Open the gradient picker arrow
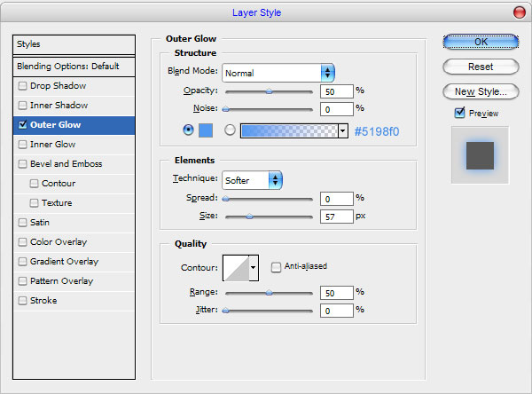Image resolution: width=532 pixels, height=394 pixels. 343,130
